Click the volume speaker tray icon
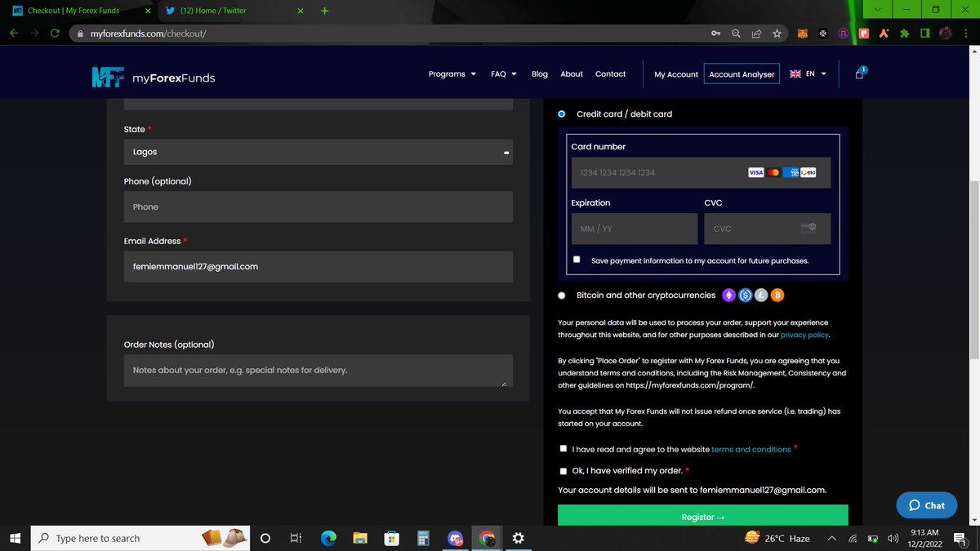Screen dimensions: 980x551 [893, 539]
